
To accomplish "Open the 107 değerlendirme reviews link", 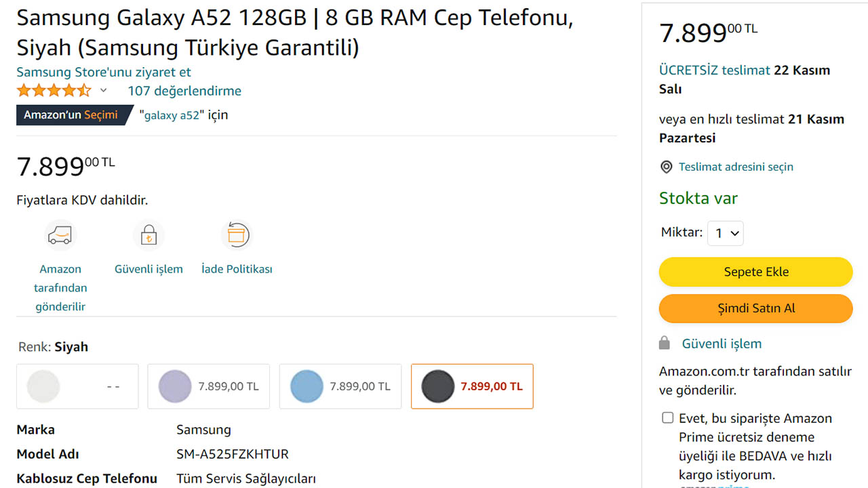I will [x=184, y=91].
